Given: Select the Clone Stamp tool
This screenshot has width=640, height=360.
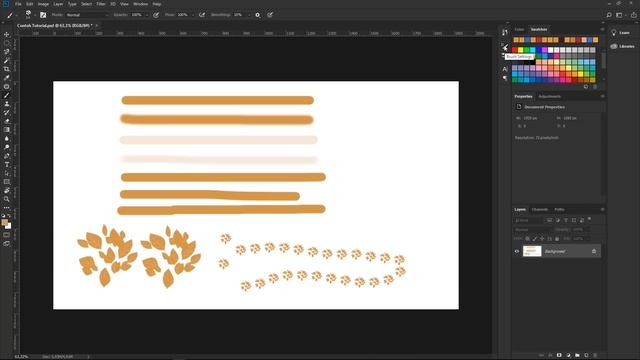Looking at the screenshot, I should click(7, 104).
